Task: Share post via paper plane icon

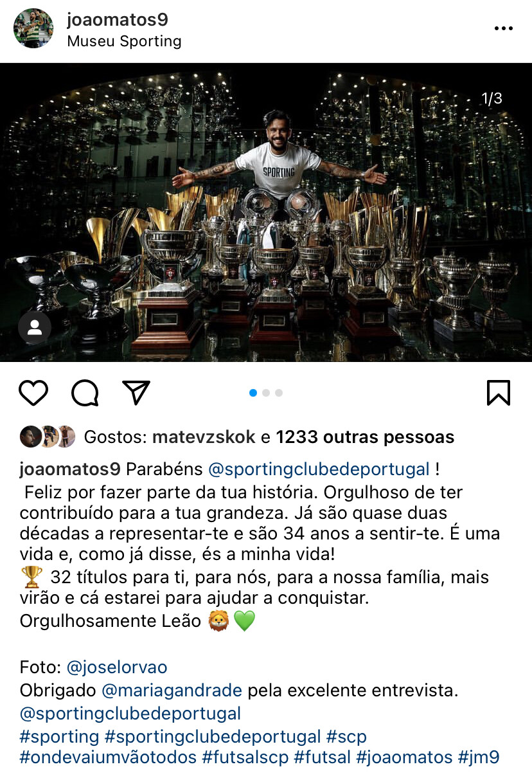Action: [x=136, y=392]
